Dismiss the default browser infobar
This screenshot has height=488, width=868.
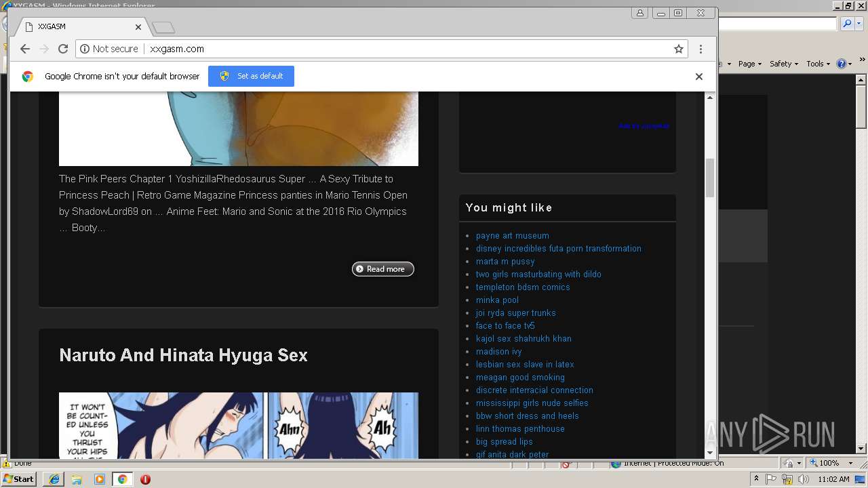[x=699, y=77]
